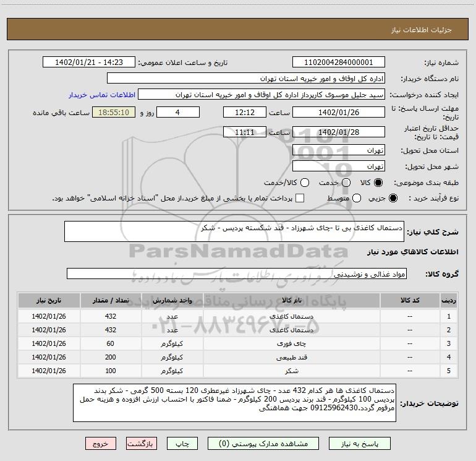The width and height of the screenshot is (476, 461).
Task: Click the بازگشت back button
Action: pyautogui.click(x=142, y=444)
